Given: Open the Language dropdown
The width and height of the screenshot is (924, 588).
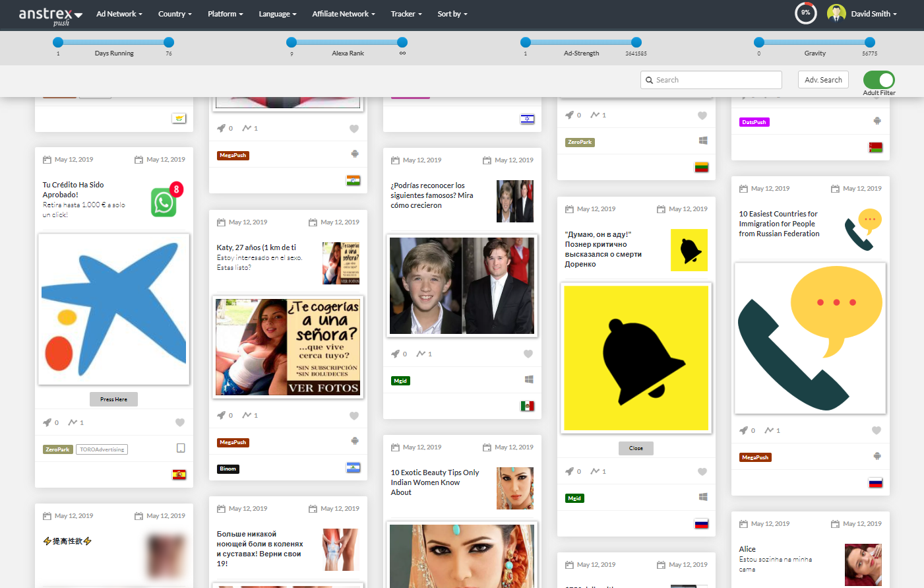Looking at the screenshot, I should pos(278,14).
